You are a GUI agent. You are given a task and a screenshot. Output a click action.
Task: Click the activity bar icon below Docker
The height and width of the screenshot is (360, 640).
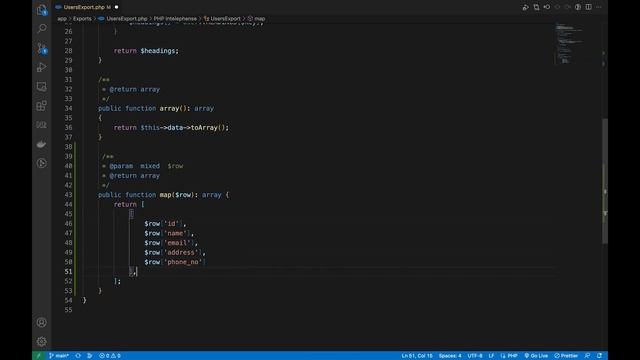coord(42,163)
